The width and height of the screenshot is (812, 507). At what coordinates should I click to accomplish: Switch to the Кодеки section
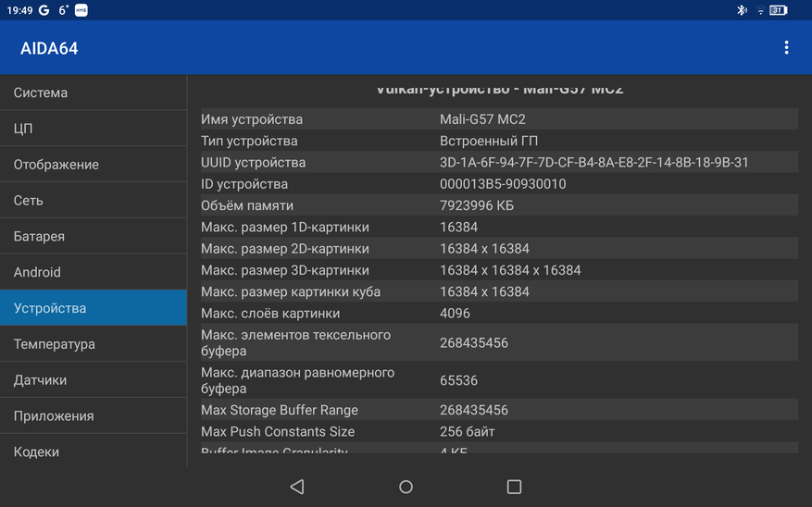(x=93, y=451)
